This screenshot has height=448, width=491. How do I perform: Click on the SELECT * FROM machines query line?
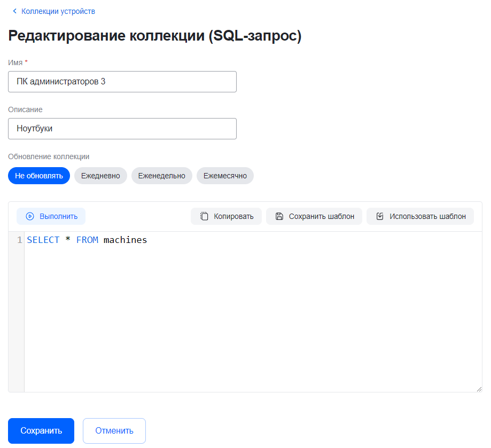pyautogui.click(x=87, y=240)
